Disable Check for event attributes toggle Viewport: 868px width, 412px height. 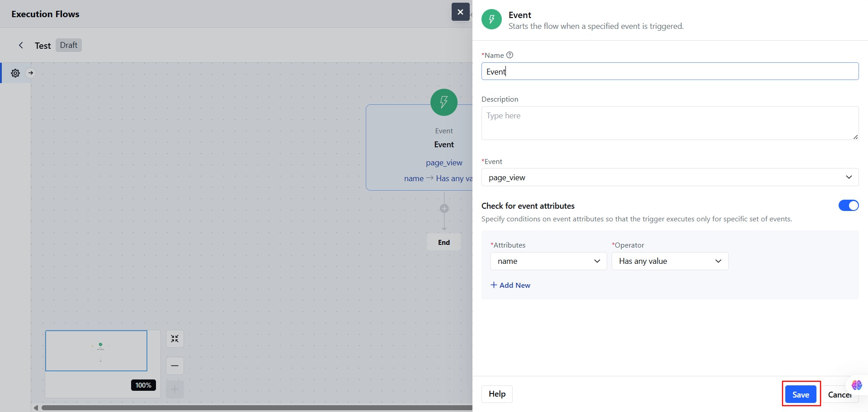[849, 206]
